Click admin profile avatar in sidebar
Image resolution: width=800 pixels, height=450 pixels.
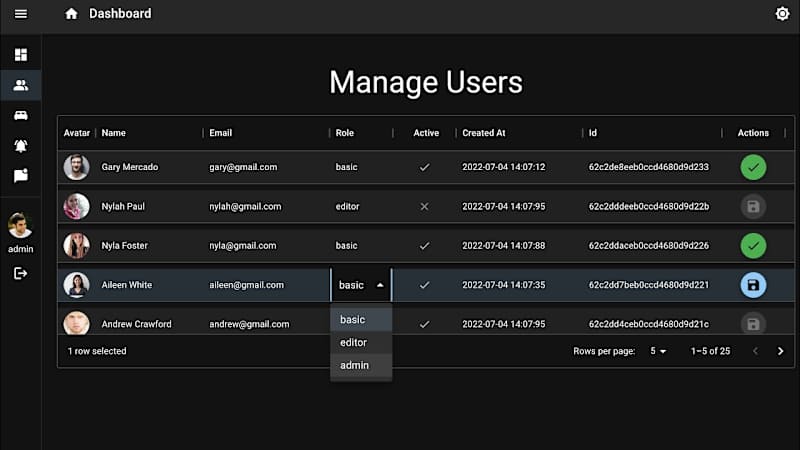(20, 226)
